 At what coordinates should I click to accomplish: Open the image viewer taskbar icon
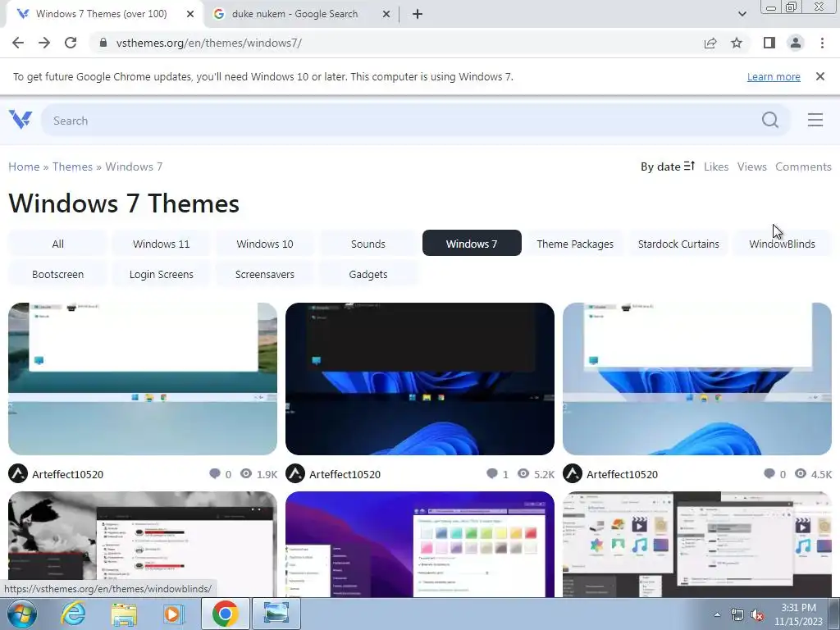(276, 614)
